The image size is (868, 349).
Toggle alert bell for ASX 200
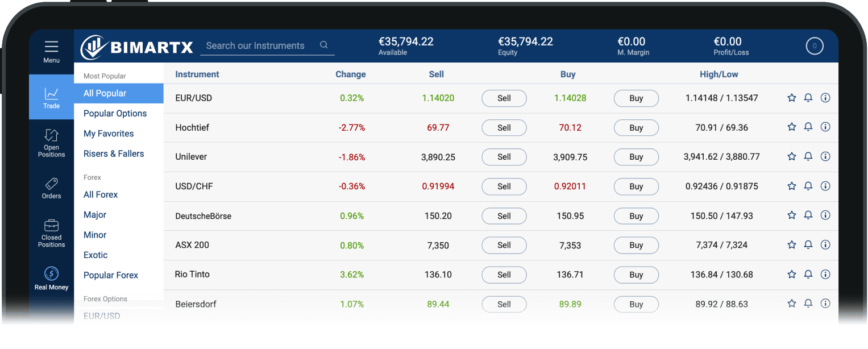click(808, 245)
